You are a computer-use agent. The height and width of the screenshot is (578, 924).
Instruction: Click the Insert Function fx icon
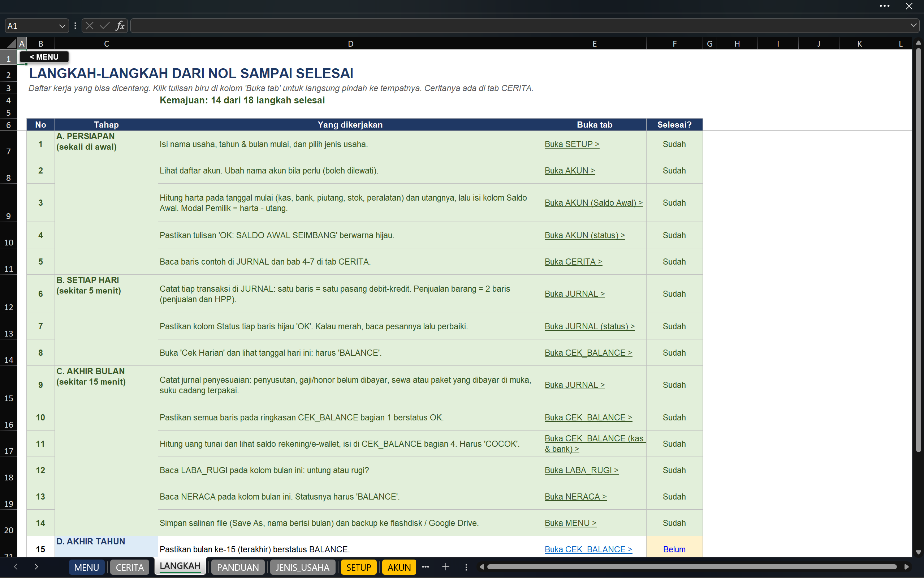coord(120,26)
